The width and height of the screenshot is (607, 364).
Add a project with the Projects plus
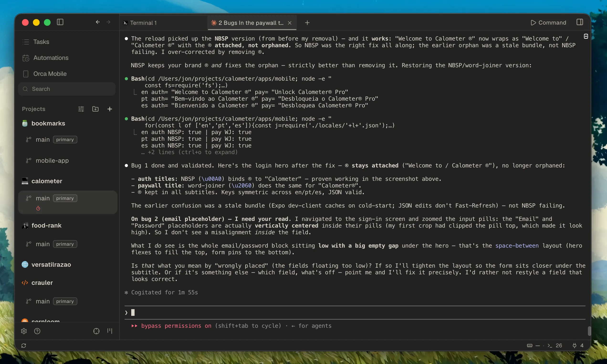click(110, 109)
